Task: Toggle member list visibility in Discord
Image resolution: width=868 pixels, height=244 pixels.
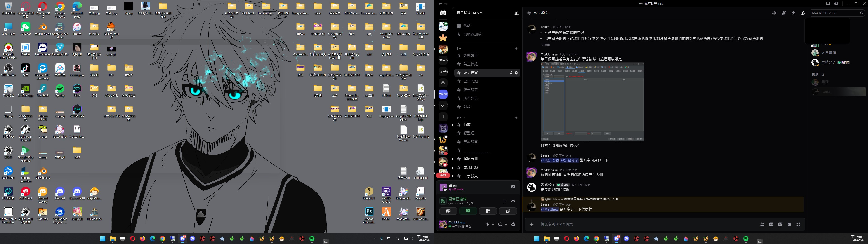Action: (x=803, y=13)
